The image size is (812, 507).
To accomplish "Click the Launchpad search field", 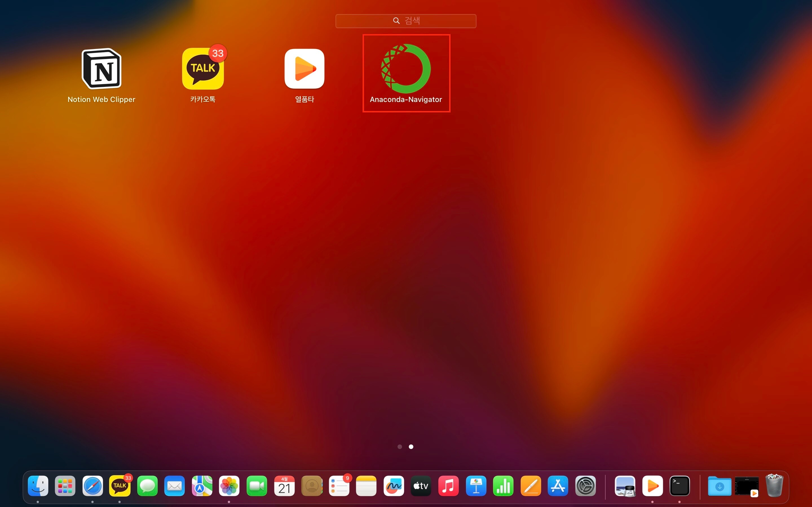I will 406,21.
